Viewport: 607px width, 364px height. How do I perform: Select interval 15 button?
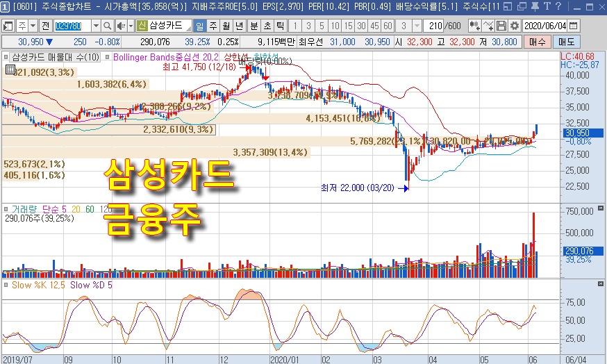(x=348, y=26)
